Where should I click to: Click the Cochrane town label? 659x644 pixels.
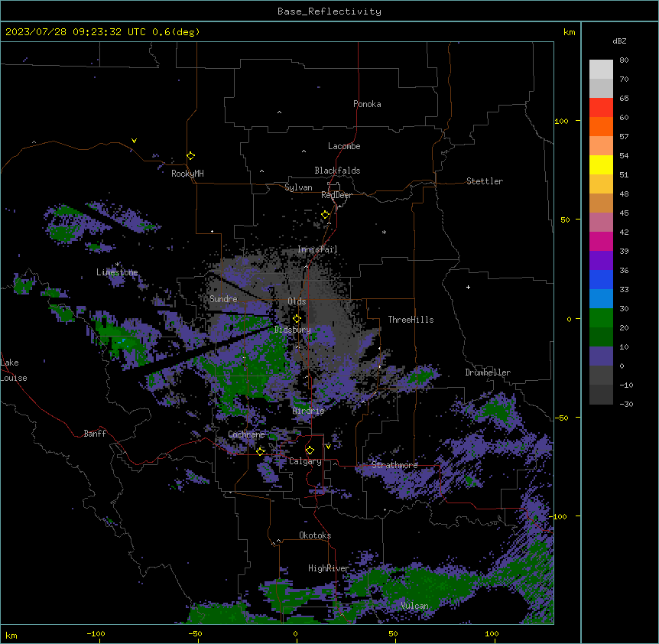[x=246, y=434]
